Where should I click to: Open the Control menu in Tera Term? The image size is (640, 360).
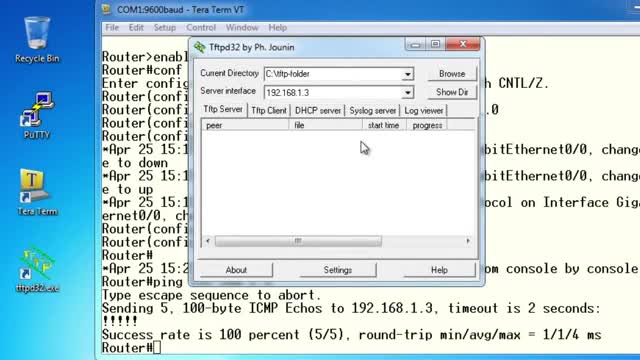(201, 28)
